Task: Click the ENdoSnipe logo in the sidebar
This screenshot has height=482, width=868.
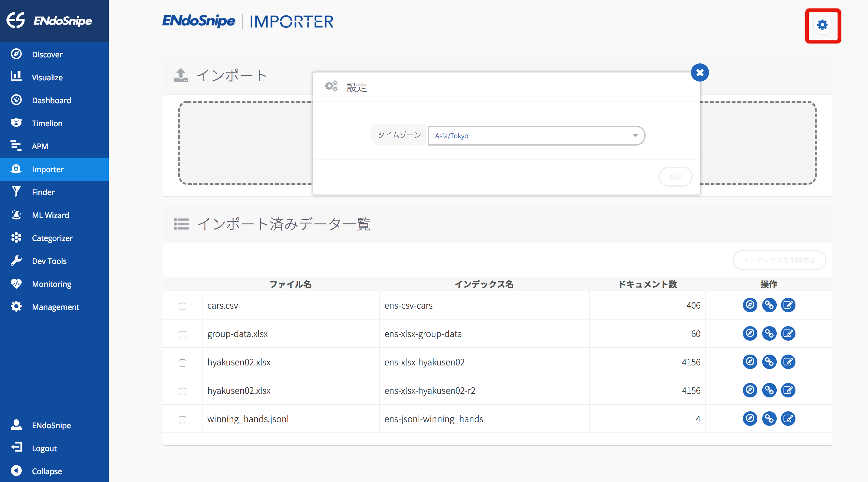Action: [x=49, y=21]
